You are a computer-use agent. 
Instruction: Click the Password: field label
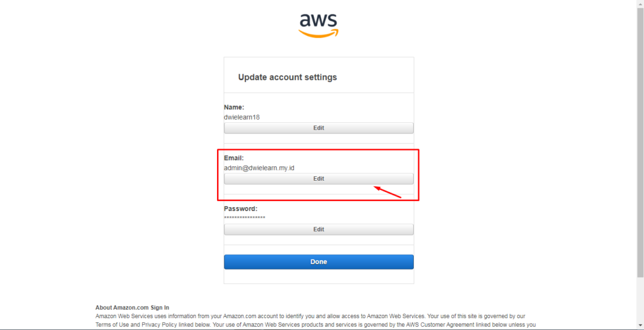[241, 208]
